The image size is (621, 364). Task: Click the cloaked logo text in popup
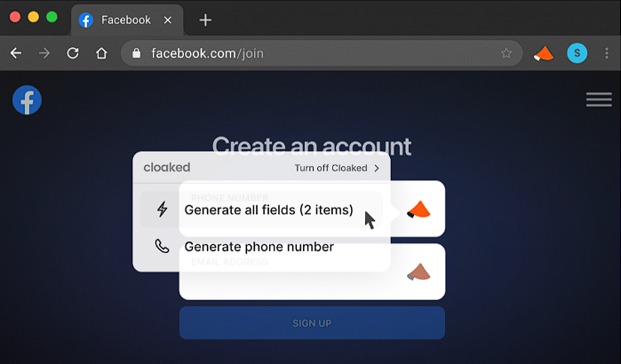(x=167, y=168)
